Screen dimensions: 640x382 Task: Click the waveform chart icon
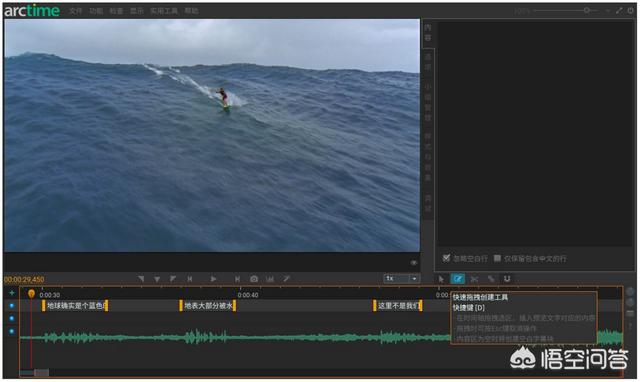point(270,279)
